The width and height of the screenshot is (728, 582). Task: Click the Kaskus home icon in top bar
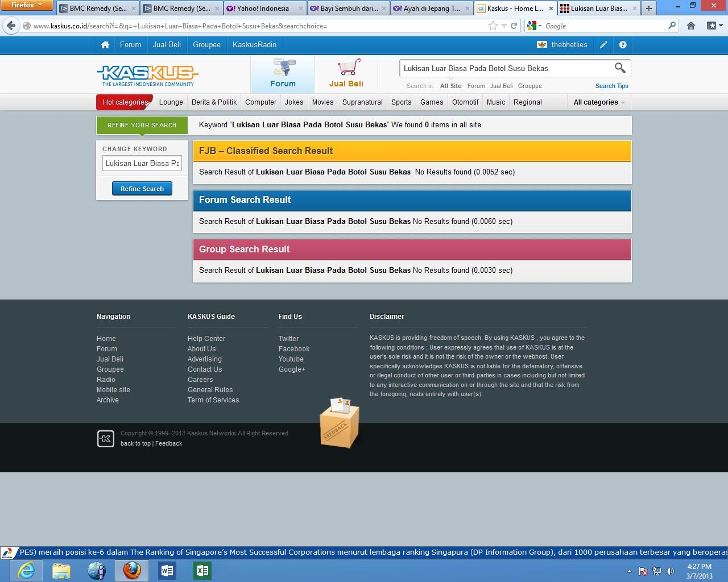105,45
